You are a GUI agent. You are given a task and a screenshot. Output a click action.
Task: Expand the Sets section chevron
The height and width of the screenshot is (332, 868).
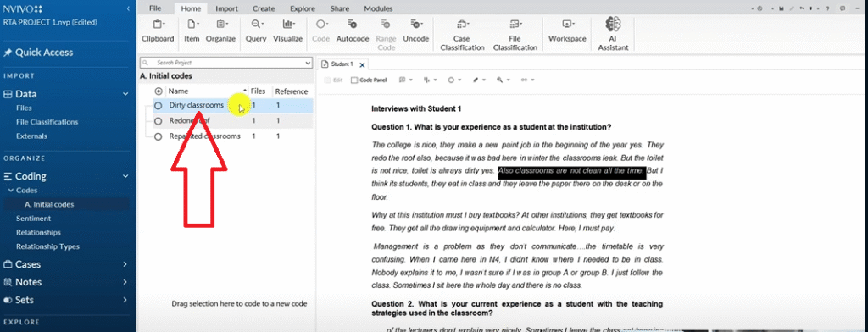[125, 300]
